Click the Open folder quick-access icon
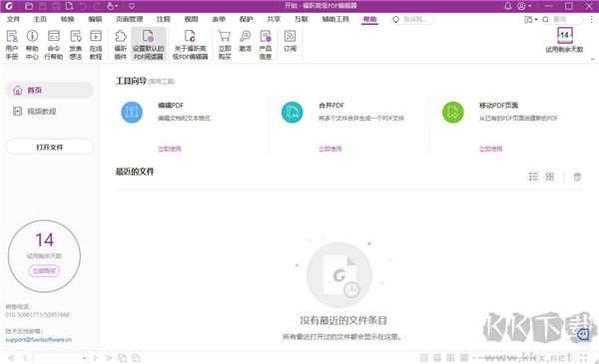Image resolution: width=599 pixels, height=364 pixels. [x=29, y=6]
